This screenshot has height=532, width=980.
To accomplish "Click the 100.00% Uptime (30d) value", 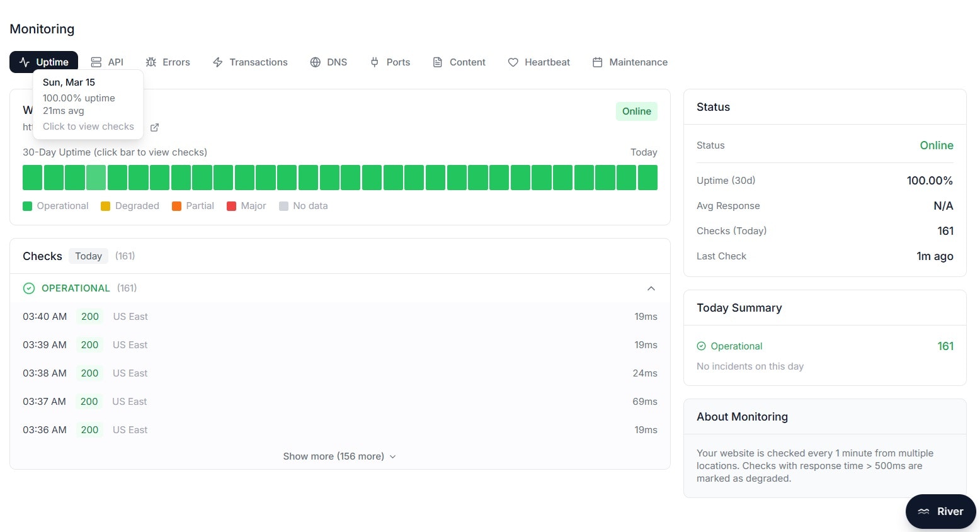I will coord(930,181).
